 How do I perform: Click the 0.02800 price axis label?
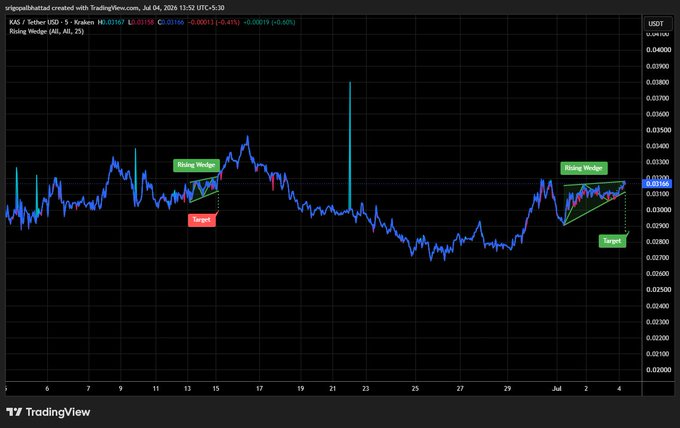point(658,242)
